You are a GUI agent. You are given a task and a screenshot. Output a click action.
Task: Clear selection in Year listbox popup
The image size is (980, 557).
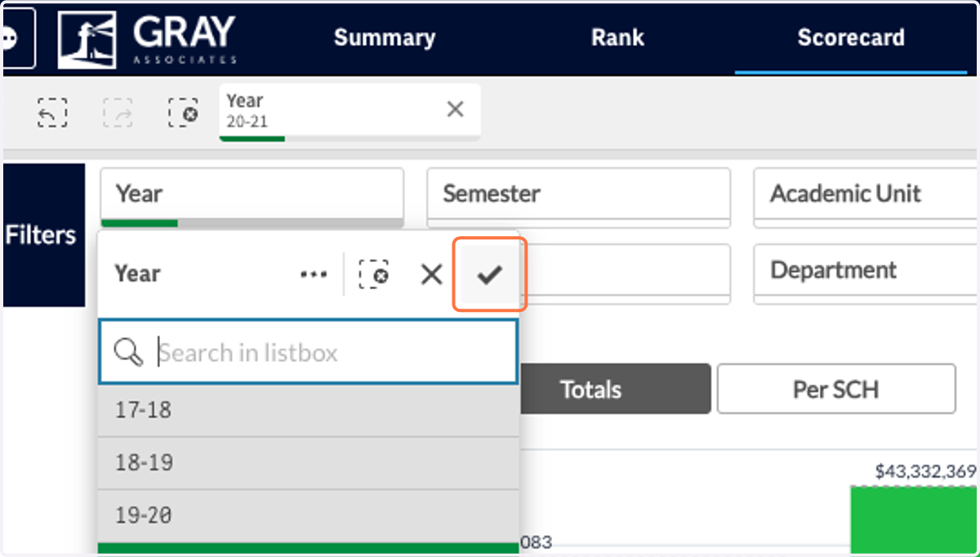click(x=374, y=274)
